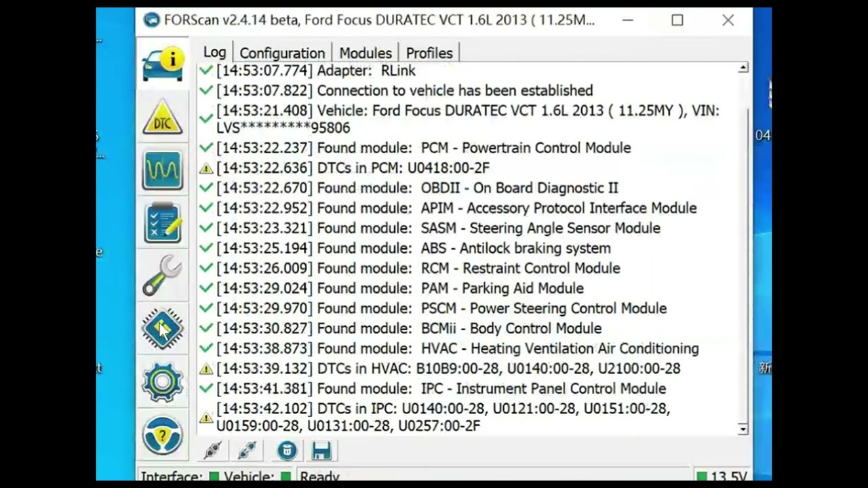Select 'Found module: IPC - Instrument Panel' line
The width and height of the screenshot is (868, 488).
click(x=441, y=388)
